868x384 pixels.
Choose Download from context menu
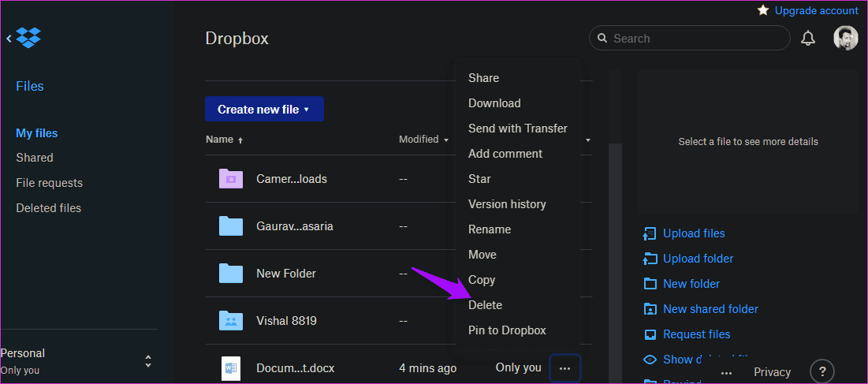tap(494, 103)
